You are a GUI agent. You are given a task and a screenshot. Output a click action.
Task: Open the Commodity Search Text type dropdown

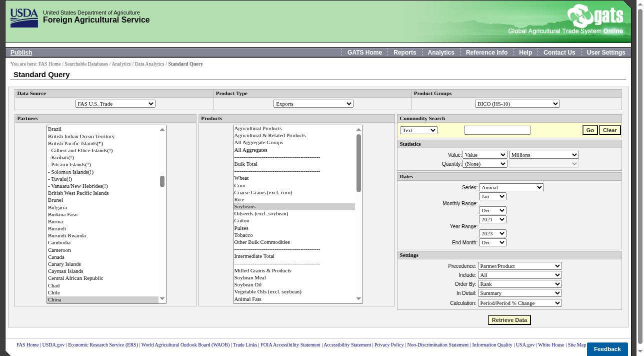click(418, 130)
